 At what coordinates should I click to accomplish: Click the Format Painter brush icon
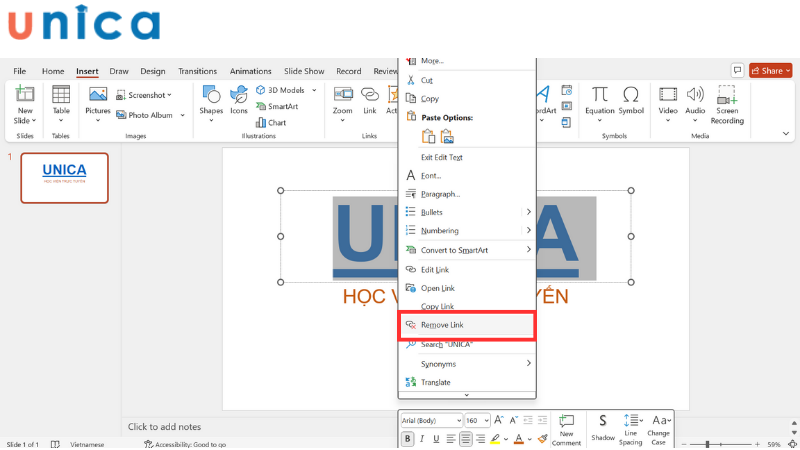point(543,439)
